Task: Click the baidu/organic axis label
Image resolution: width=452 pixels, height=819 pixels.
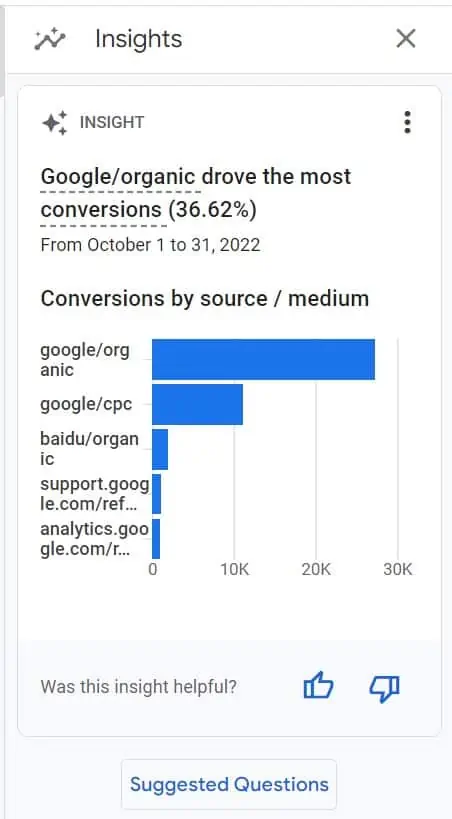Action: (x=89, y=449)
